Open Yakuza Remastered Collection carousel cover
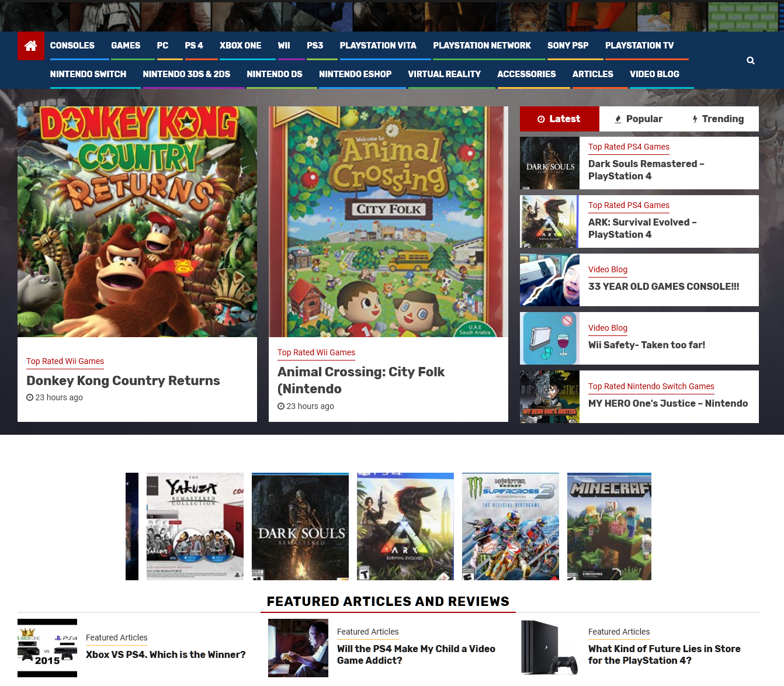 click(x=195, y=526)
